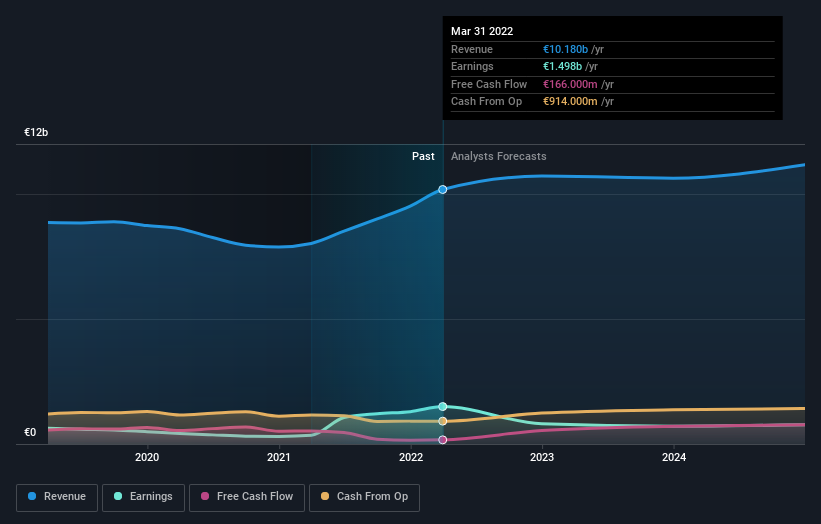Click the 2020 x-axis label
The width and height of the screenshot is (821, 524).
pyautogui.click(x=147, y=457)
